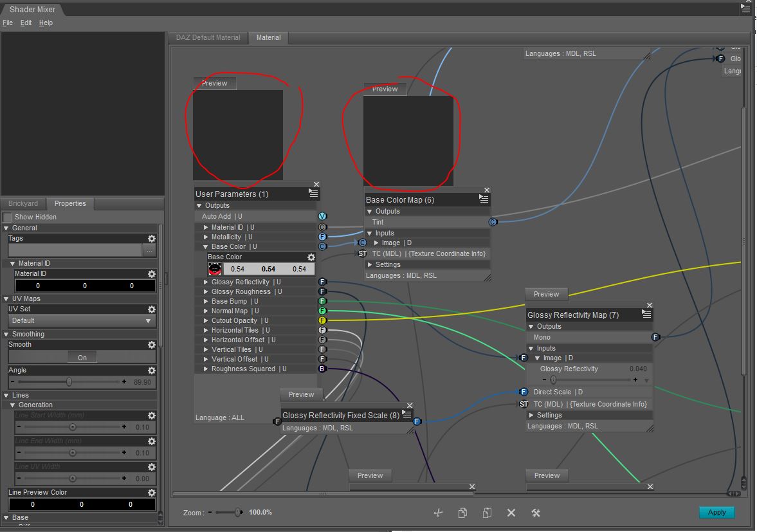Select the Properties tab

[x=70, y=204]
